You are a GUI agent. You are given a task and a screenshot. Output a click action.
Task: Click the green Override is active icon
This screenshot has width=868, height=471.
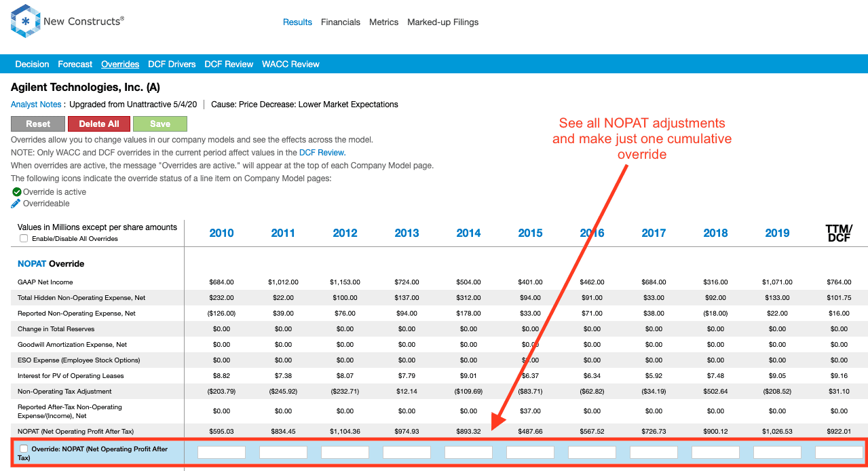point(16,192)
